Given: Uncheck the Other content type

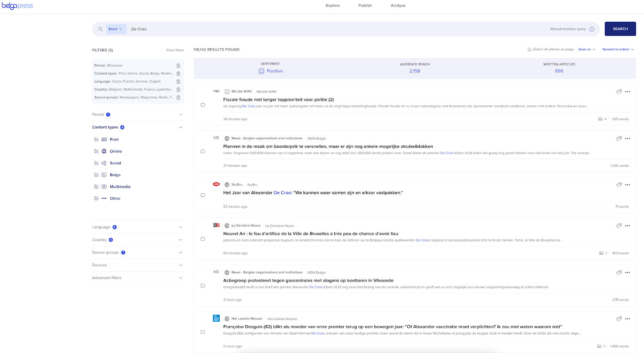Looking at the screenshot, I should click(x=96, y=198).
